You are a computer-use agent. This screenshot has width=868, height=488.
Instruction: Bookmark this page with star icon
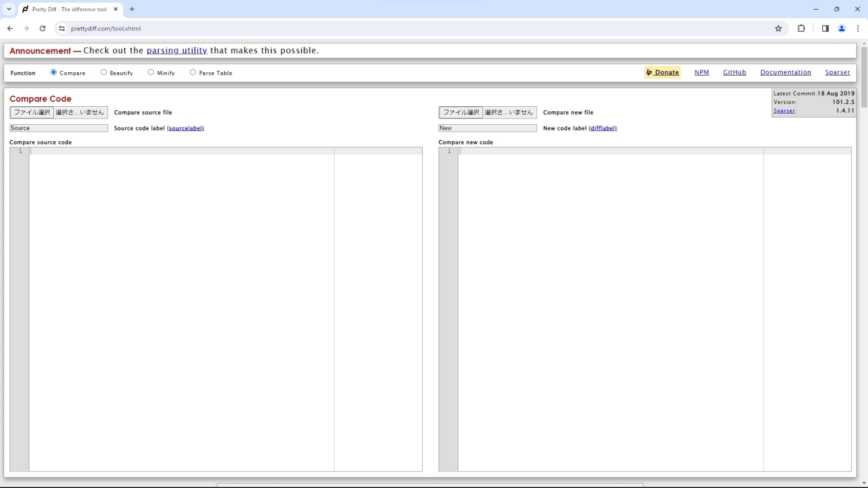point(778,28)
